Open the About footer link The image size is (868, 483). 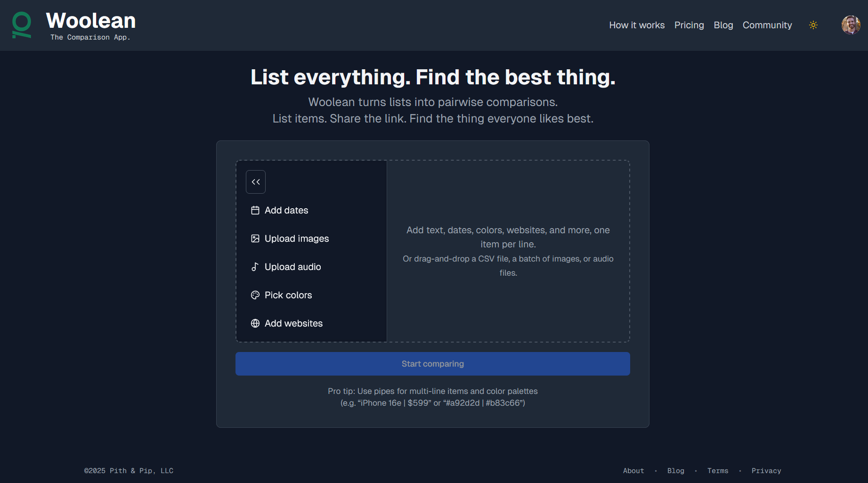click(633, 471)
